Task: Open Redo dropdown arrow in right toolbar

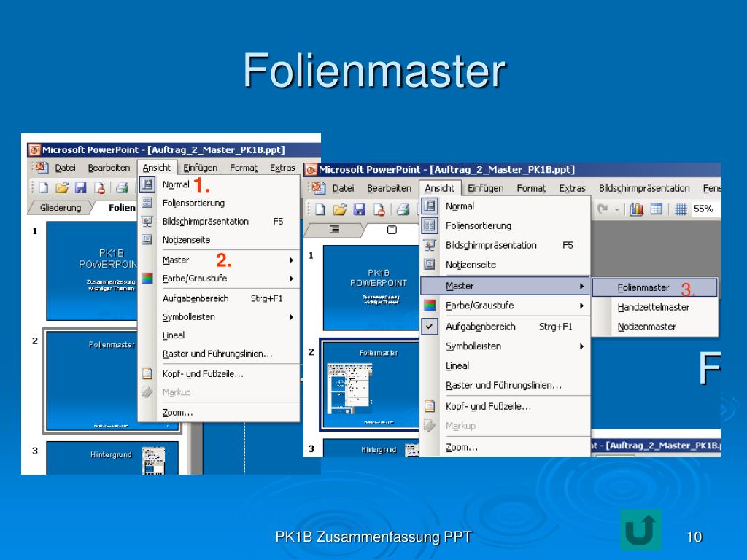Action: point(617,209)
